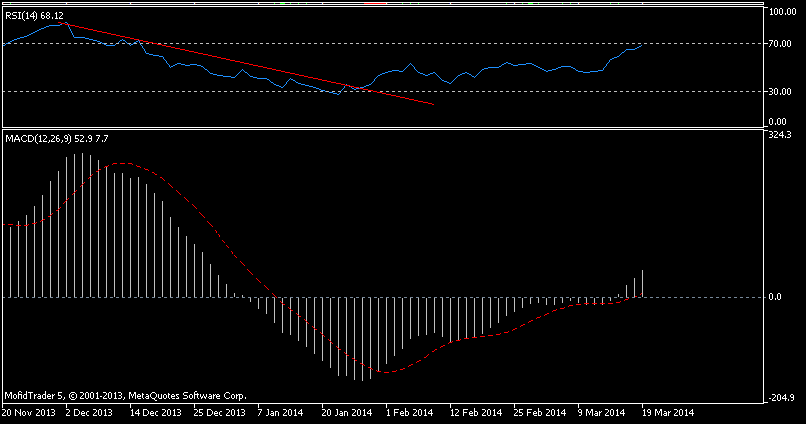
Task: Click the 324.3 MACD scale maximum
Action: (x=780, y=135)
